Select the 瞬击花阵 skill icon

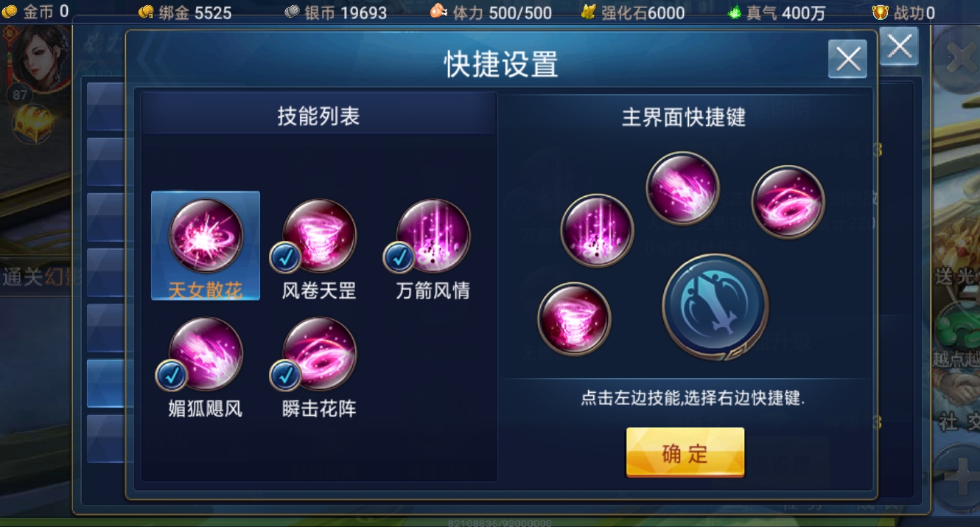click(319, 354)
